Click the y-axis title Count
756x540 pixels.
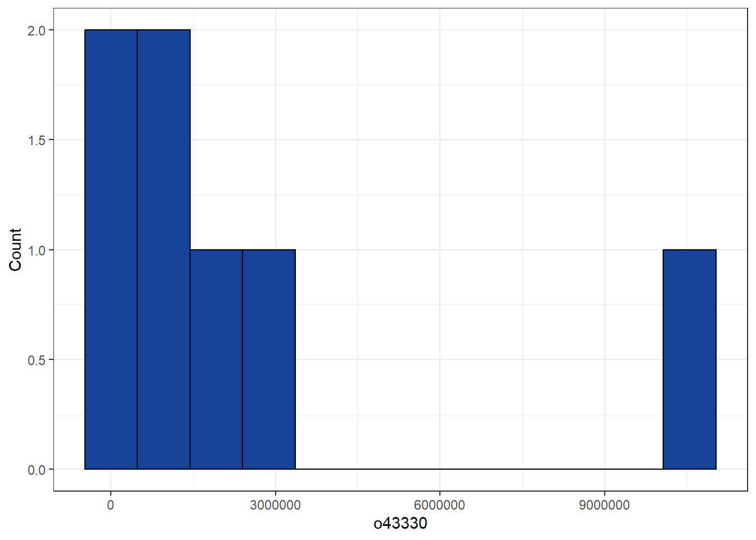pyautogui.click(x=15, y=250)
